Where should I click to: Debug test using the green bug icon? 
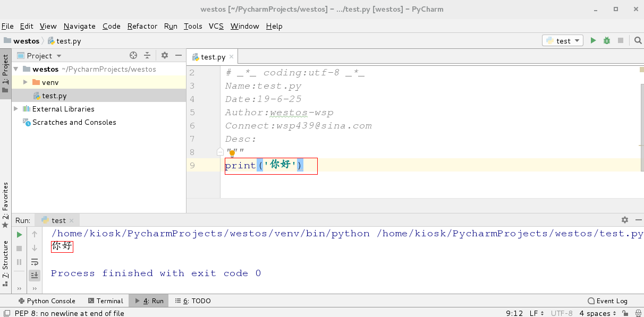(607, 41)
